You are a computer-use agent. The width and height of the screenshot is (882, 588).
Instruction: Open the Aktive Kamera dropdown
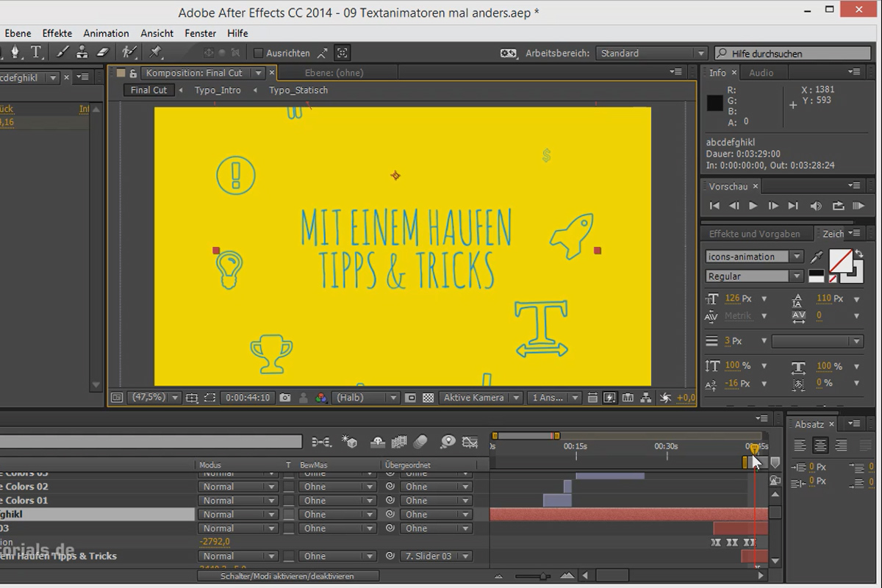(481, 398)
